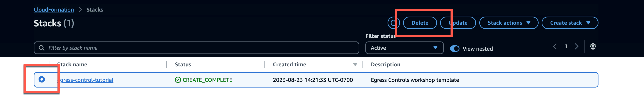Screen dimensions: 644x110
Task: Click the Delete button
Action: click(x=420, y=23)
